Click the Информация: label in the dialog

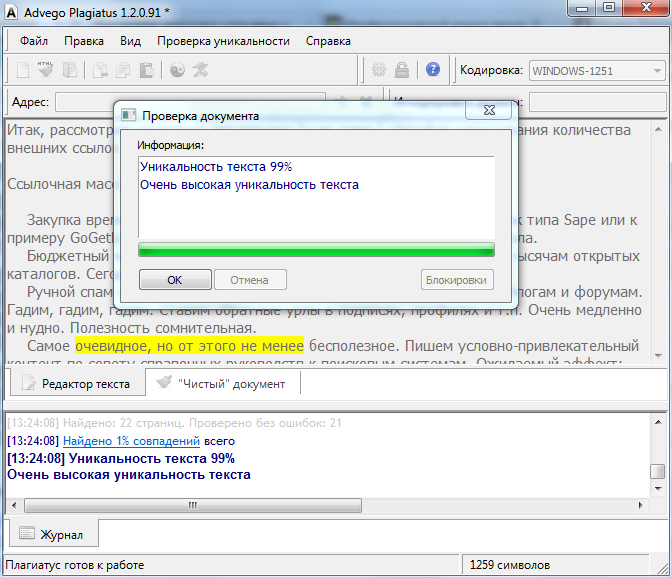point(171,145)
